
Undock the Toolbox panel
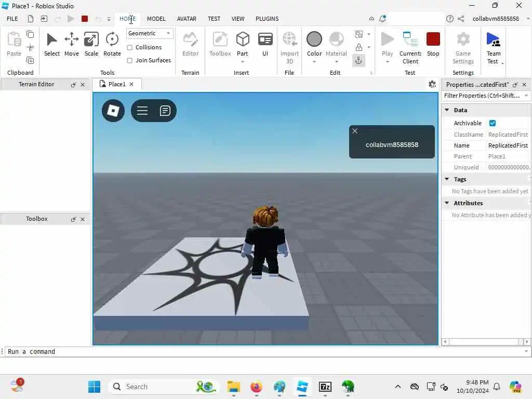point(73,220)
